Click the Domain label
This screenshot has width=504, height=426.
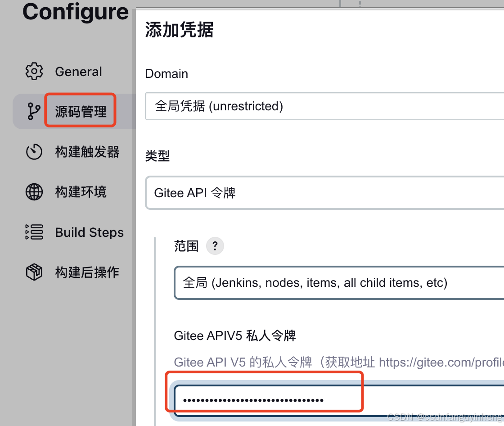166,74
